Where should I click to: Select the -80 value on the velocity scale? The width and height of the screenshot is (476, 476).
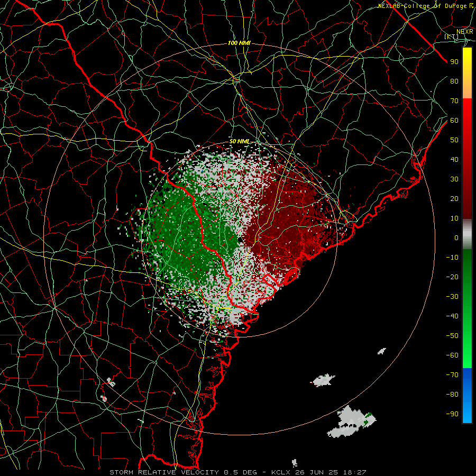[x=452, y=395]
